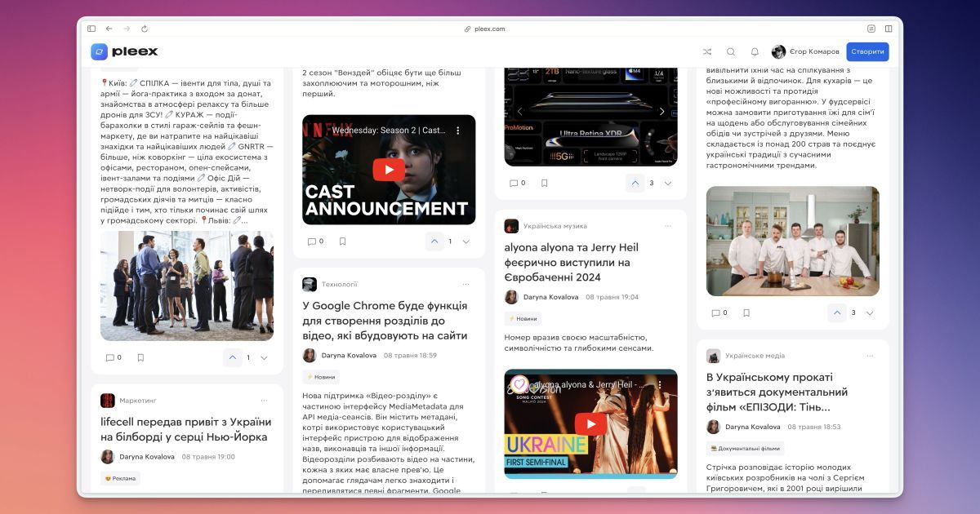Open the Українська музика community icon

pyautogui.click(x=511, y=226)
